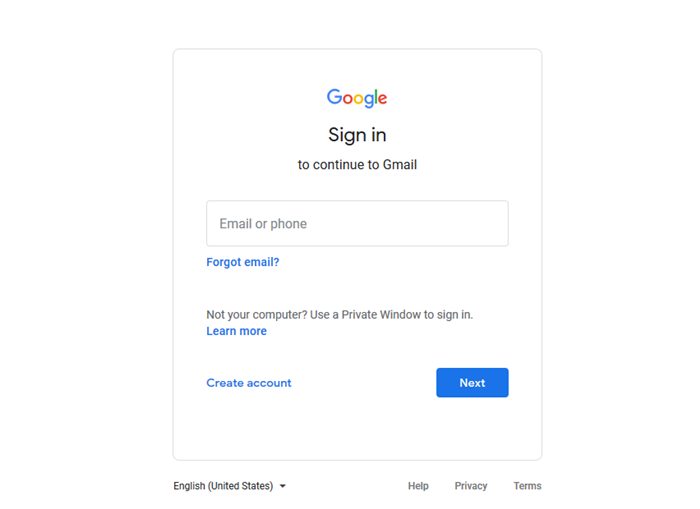Click the Sign in heading
Viewport: 700px width, 509px height.
coord(357,135)
